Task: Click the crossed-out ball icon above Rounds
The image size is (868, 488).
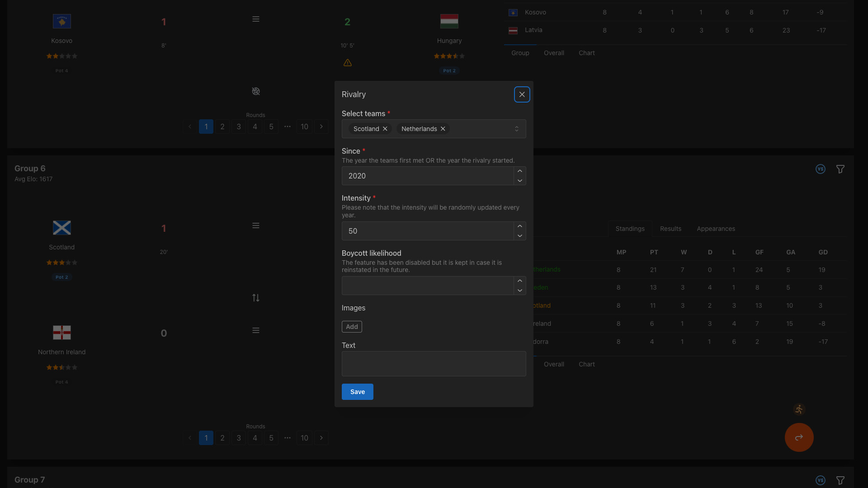Action: [256, 91]
